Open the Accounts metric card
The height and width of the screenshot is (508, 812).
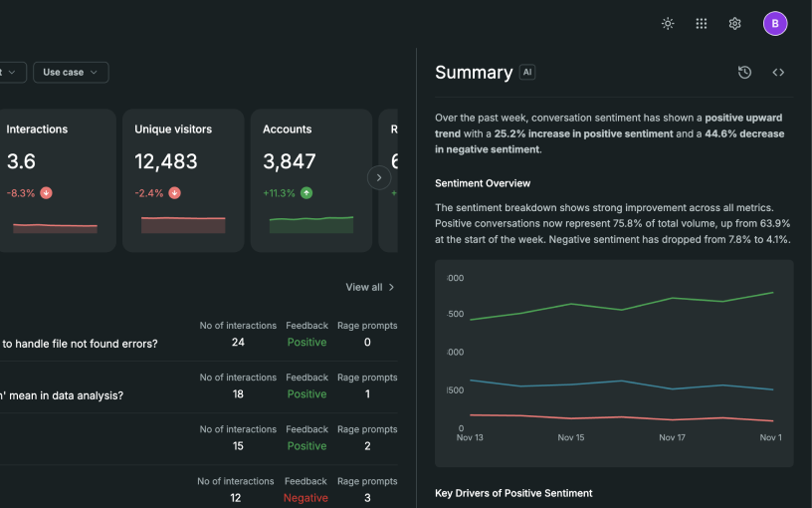click(x=311, y=180)
